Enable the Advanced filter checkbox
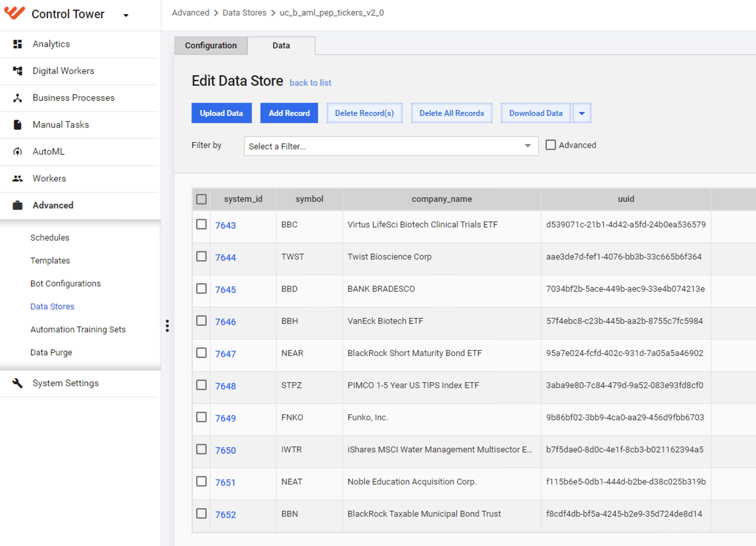 tap(551, 145)
